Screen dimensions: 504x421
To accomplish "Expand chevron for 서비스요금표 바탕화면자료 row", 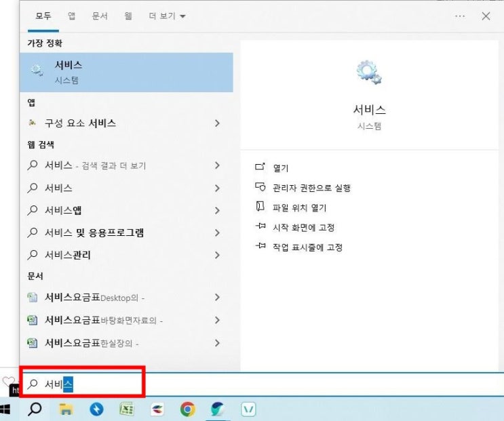I will pyautogui.click(x=217, y=320).
